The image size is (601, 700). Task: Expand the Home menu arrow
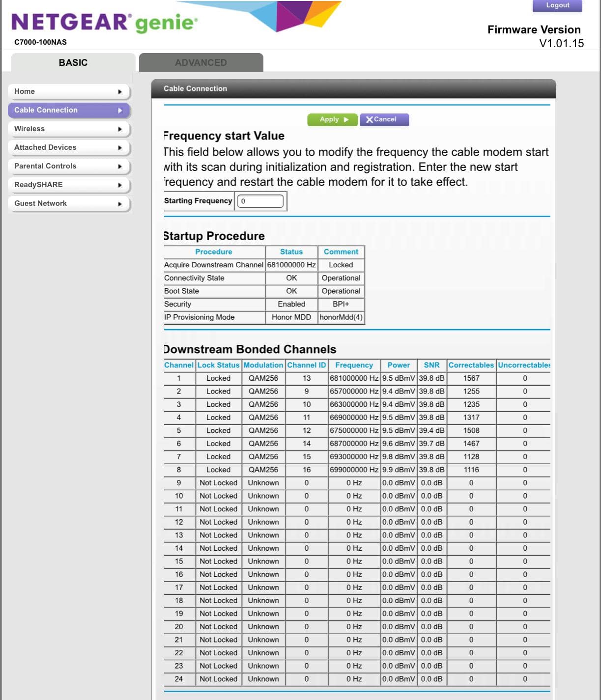click(x=119, y=92)
